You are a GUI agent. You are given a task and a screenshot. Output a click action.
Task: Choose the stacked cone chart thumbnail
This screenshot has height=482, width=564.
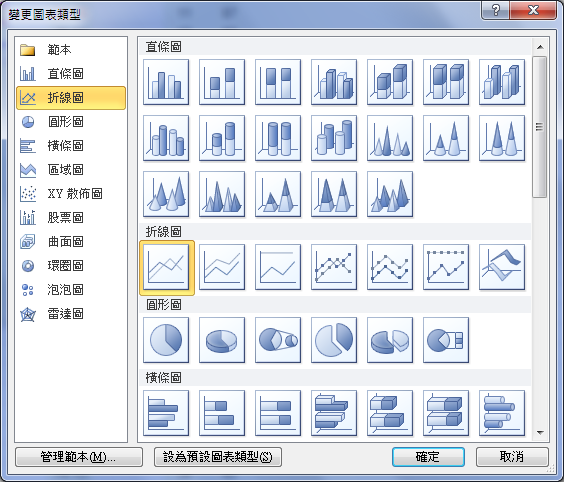446,138
